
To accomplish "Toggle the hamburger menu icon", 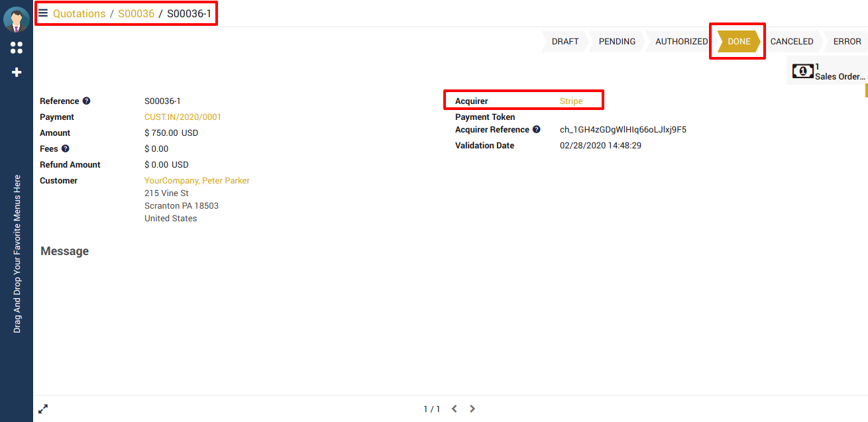I will point(43,13).
